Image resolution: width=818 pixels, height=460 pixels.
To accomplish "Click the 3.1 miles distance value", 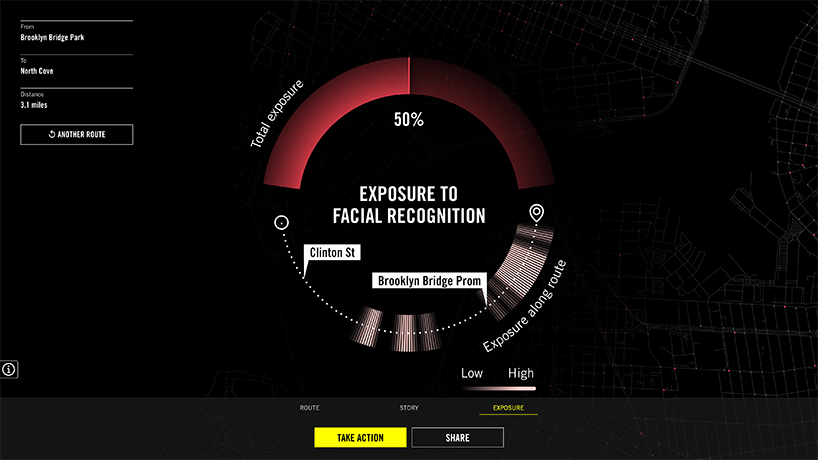I will pos(34,104).
